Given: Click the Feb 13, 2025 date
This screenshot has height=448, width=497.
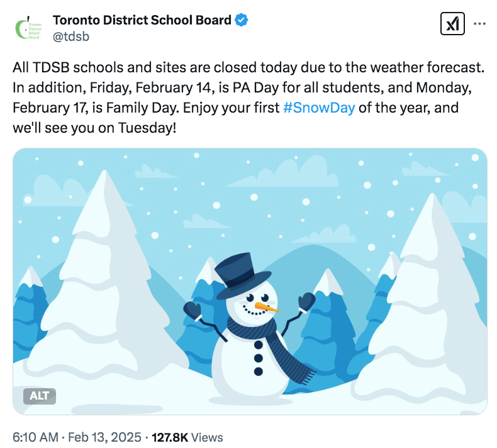Looking at the screenshot, I should pos(104,437).
